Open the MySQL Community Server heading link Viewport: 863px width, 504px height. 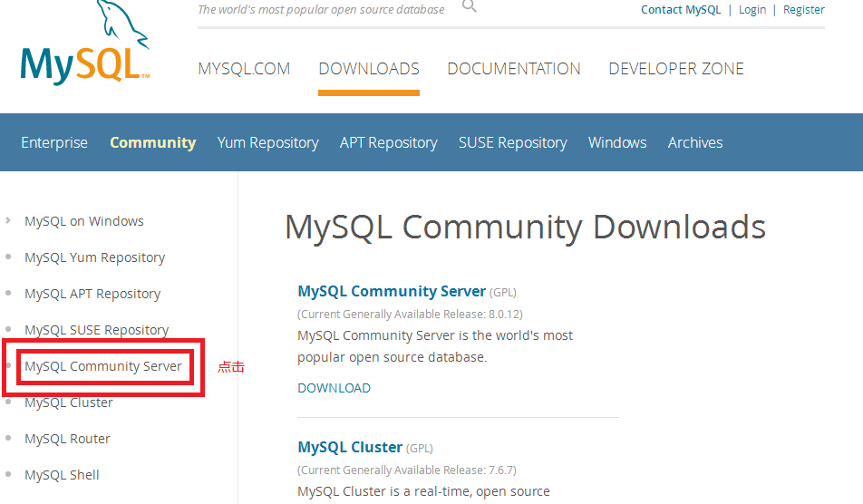(392, 291)
